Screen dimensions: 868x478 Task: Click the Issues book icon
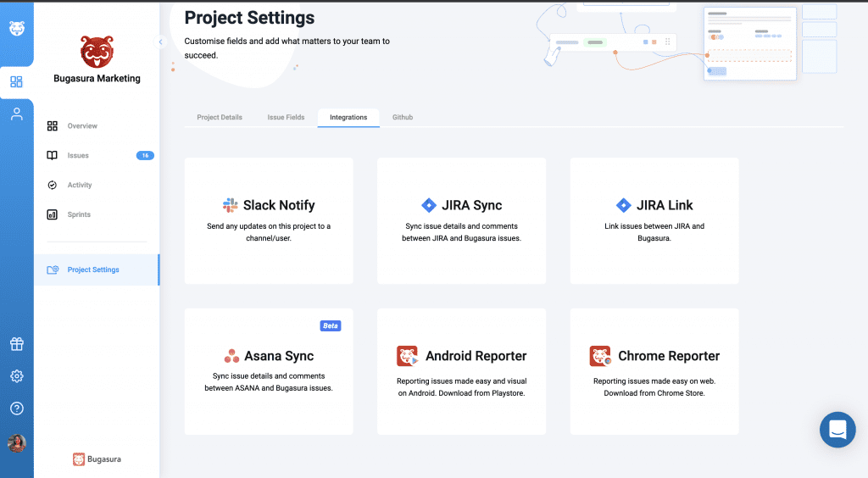(52, 155)
